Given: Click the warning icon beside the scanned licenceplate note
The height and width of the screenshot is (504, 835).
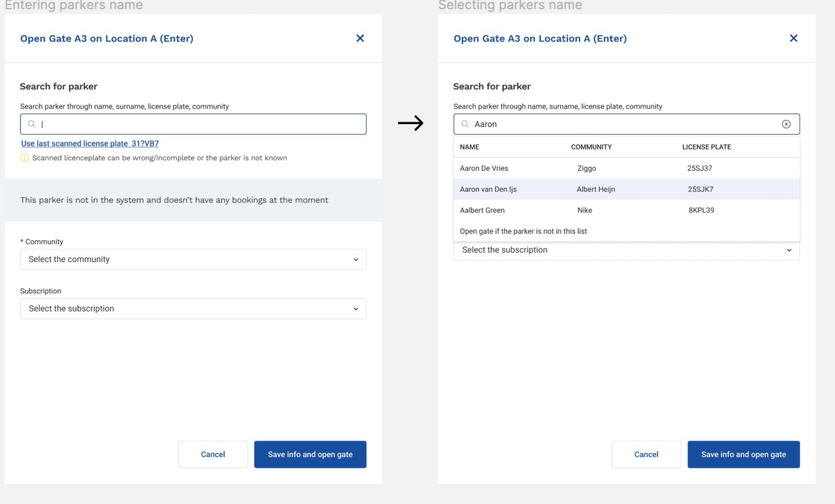Looking at the screenshot, I should (24, 157).
